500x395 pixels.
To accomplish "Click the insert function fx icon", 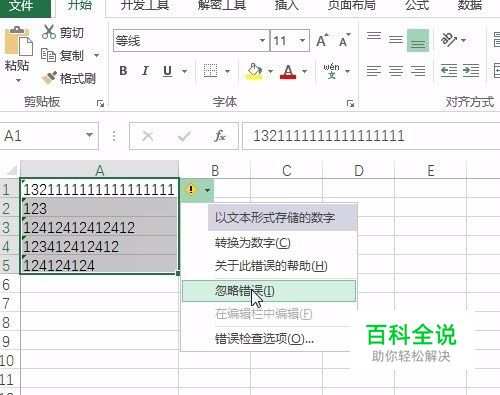I will tap(220, 136).
